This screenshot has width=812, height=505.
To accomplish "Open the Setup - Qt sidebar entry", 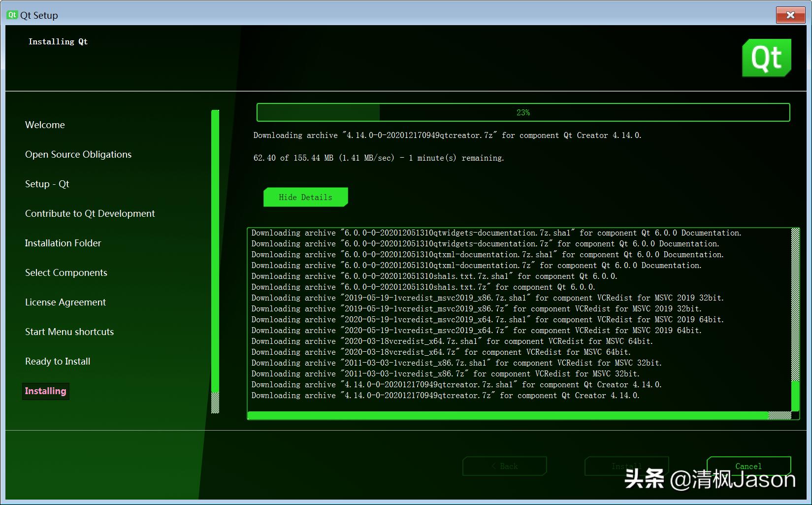I will pyautogui.click(x=47, y=184).
